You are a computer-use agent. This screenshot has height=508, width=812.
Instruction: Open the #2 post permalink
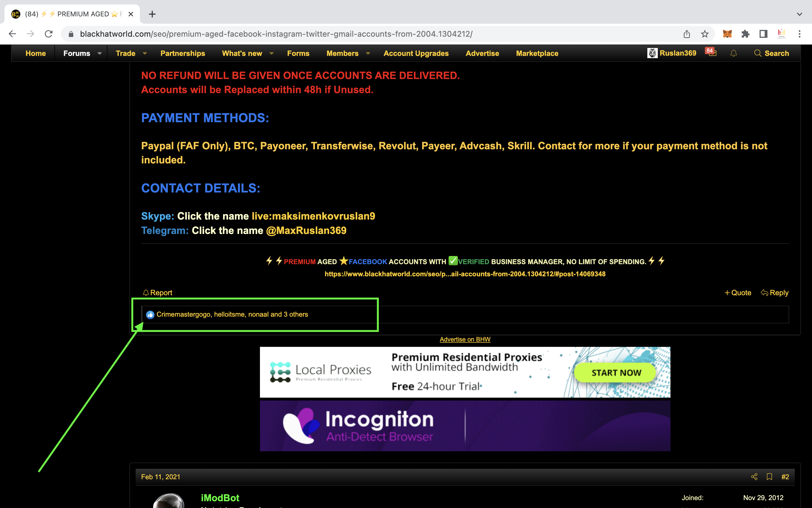785,477
